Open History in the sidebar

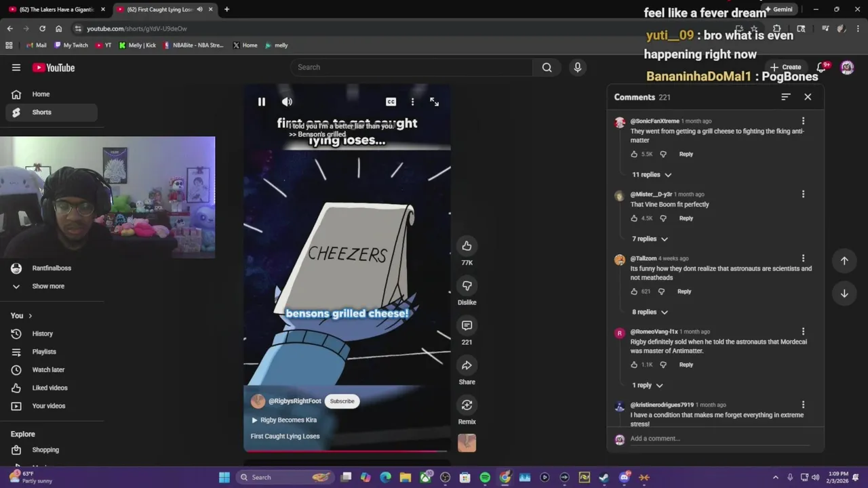click(x=52, y=333)
